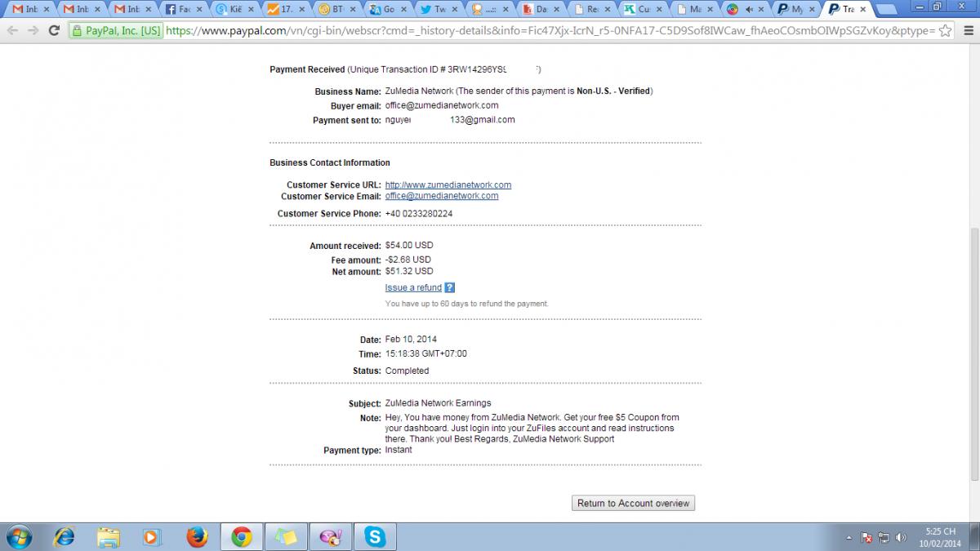Image resolution: width=980 pixels, height=551 pixels.
Task: Click the taskbar clock showing 5:25 CH
Action: [940, 536]
